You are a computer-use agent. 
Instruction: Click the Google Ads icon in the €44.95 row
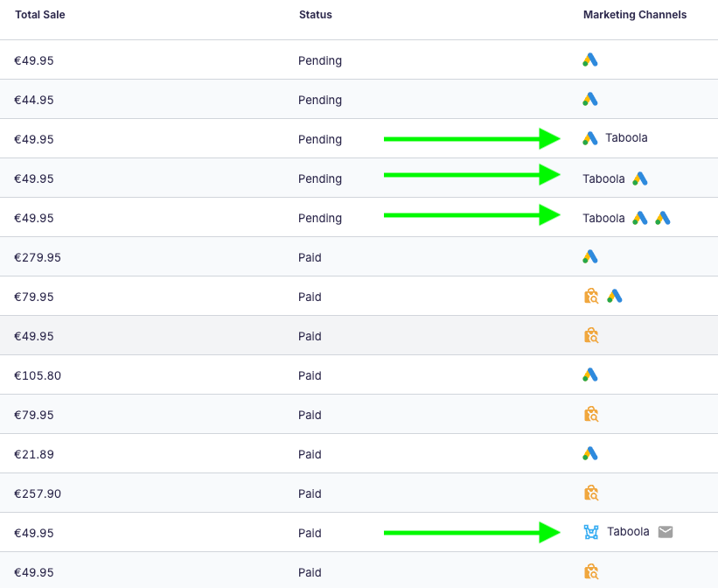590,99
